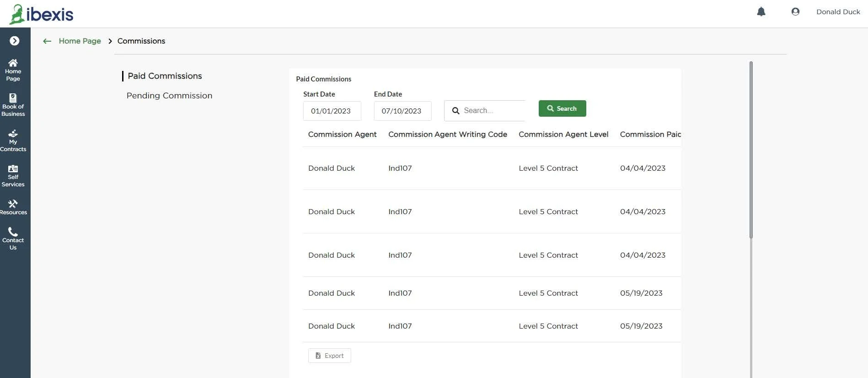Open Book of Business in sidebar
The width and height of the screenshot is (868, 378).
(x=13, y=105)
